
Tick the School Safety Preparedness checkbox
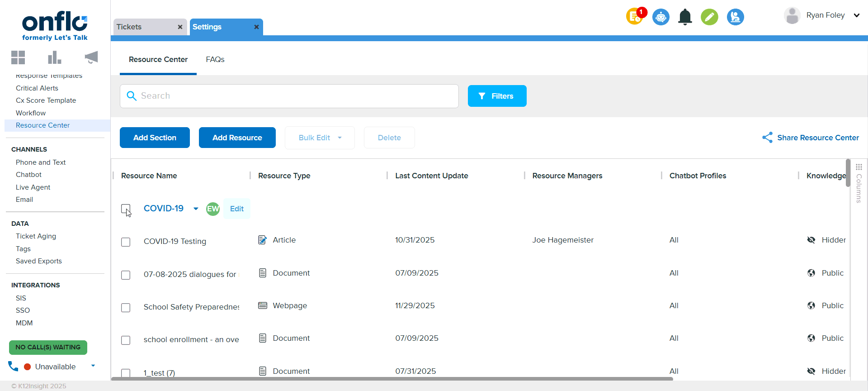click(x=126, y=308)
